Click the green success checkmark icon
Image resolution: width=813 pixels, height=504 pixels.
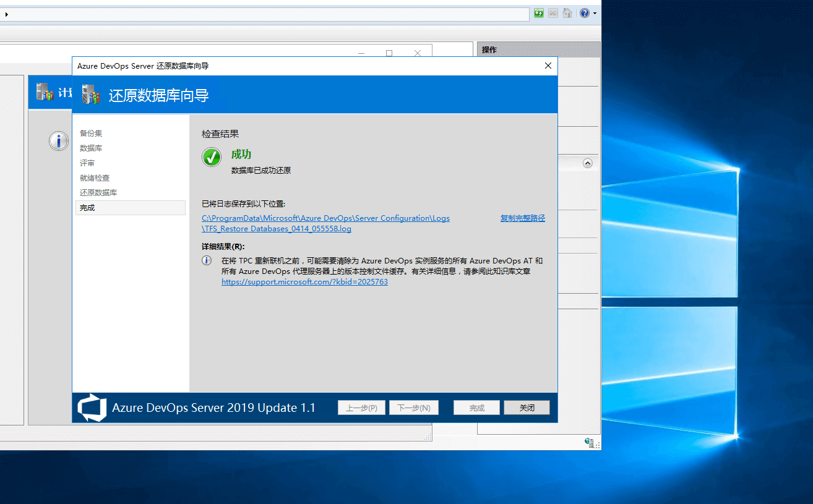pyautogui.click(x=212, y=157)
